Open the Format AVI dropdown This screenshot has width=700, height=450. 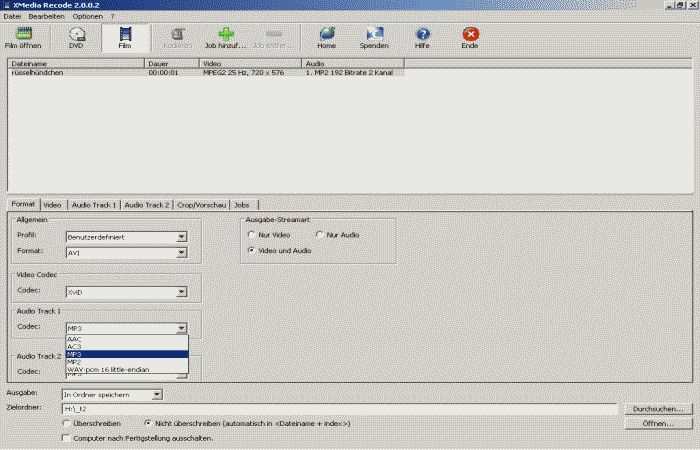coord(181,253)
